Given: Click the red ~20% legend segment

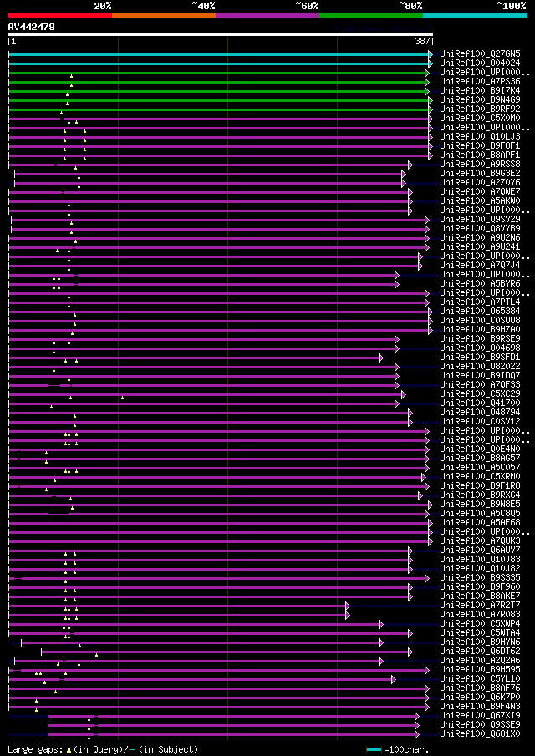Looking at the screenshot, I should (x=60, y=15).
